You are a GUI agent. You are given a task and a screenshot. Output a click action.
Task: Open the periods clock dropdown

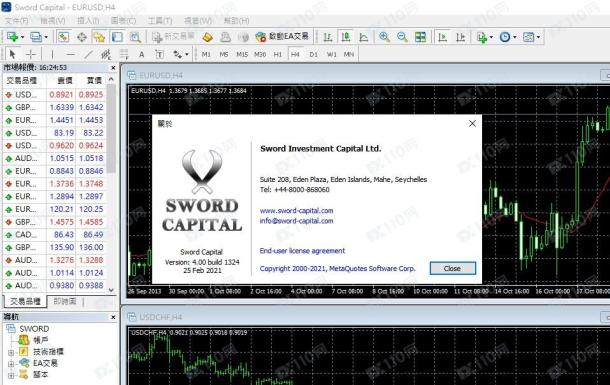515,37
